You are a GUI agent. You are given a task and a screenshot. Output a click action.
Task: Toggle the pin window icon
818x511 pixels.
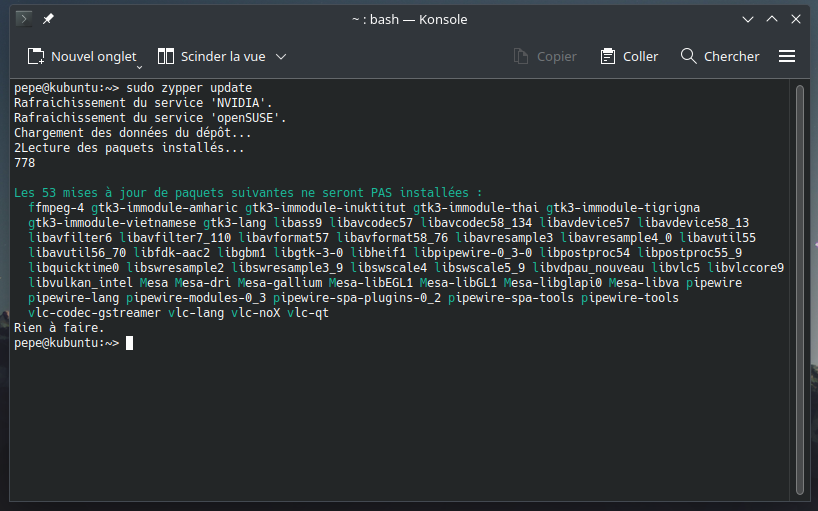(x=48, y=19)
